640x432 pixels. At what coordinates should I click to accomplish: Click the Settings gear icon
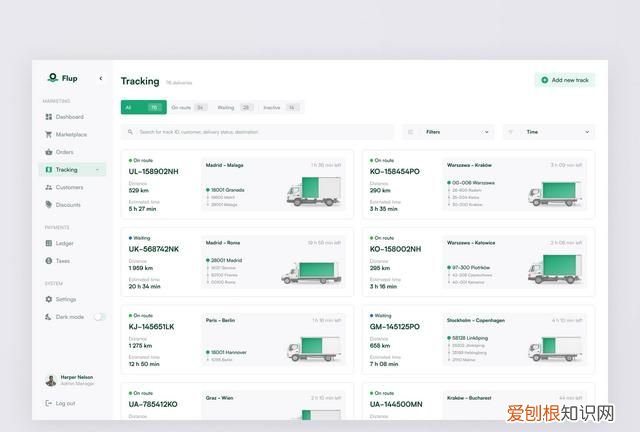pos(49,299)
